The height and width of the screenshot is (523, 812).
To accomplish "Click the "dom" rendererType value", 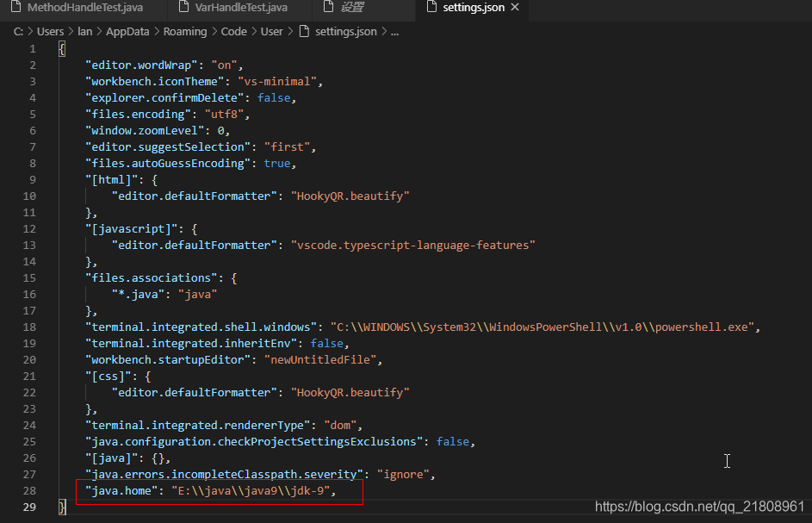I will click(340, 426).
